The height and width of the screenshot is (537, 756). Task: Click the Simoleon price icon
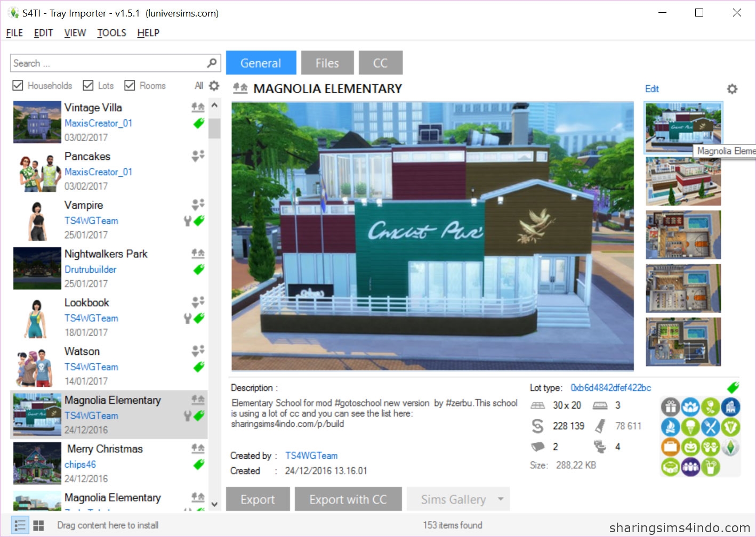(x=537, y=426)
